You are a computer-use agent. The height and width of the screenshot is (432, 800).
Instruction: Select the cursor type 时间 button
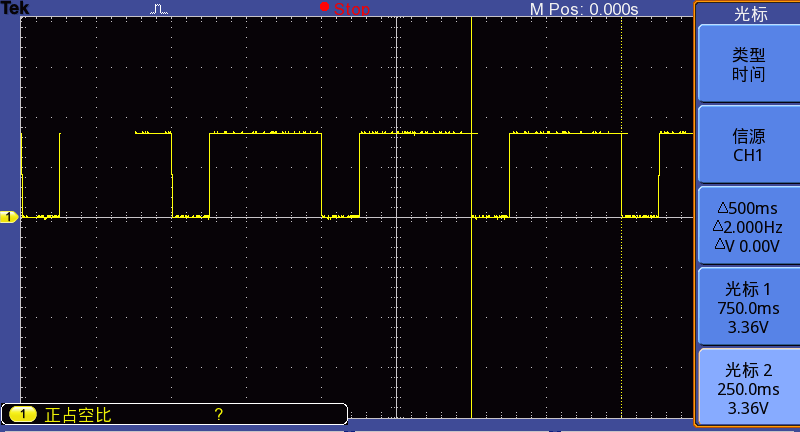[x=747, y=64]
